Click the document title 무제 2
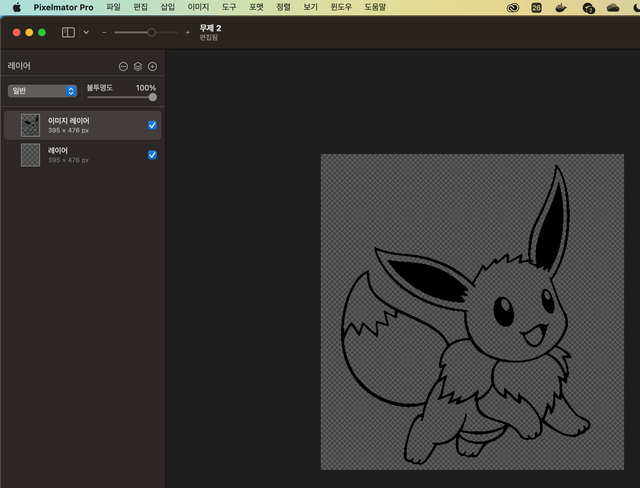This screenshot has height=488, width=640. 210,28
